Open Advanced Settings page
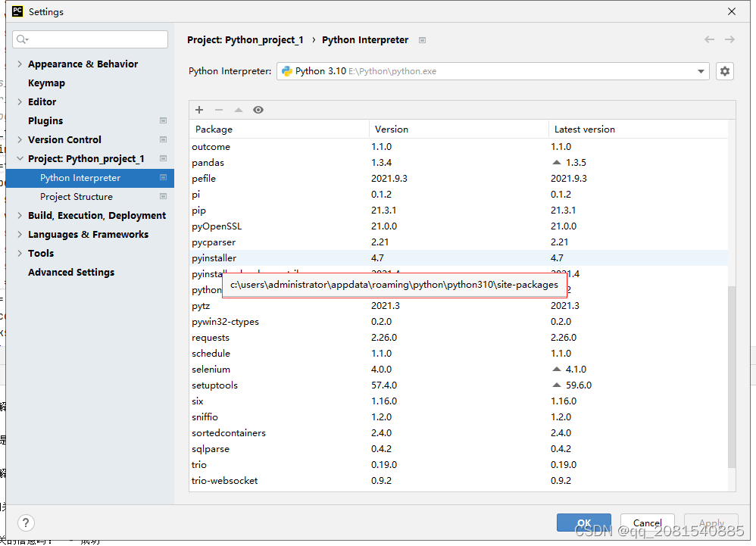The width and height of the screenshot is (756, 546). coord(71,273)
